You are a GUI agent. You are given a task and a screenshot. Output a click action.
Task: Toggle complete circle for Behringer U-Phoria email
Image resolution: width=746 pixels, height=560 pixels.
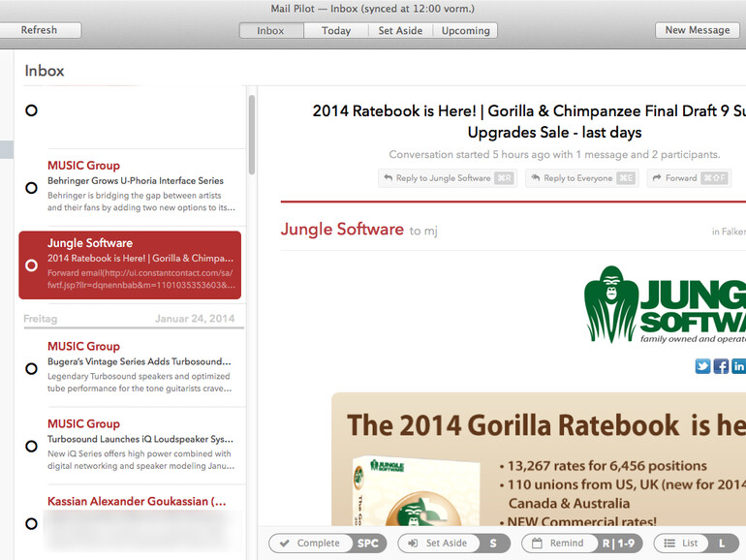(x=31, y=188)
